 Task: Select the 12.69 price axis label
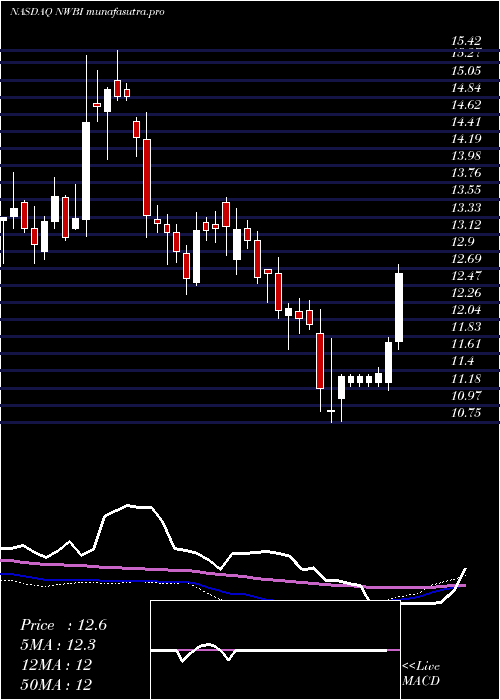[x=466, y=259]
